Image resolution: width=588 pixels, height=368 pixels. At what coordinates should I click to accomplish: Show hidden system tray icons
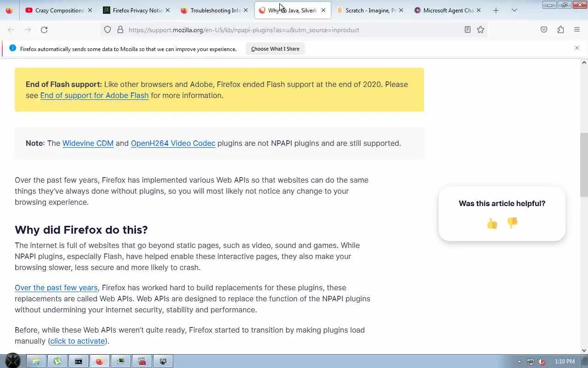pos(519,362)
